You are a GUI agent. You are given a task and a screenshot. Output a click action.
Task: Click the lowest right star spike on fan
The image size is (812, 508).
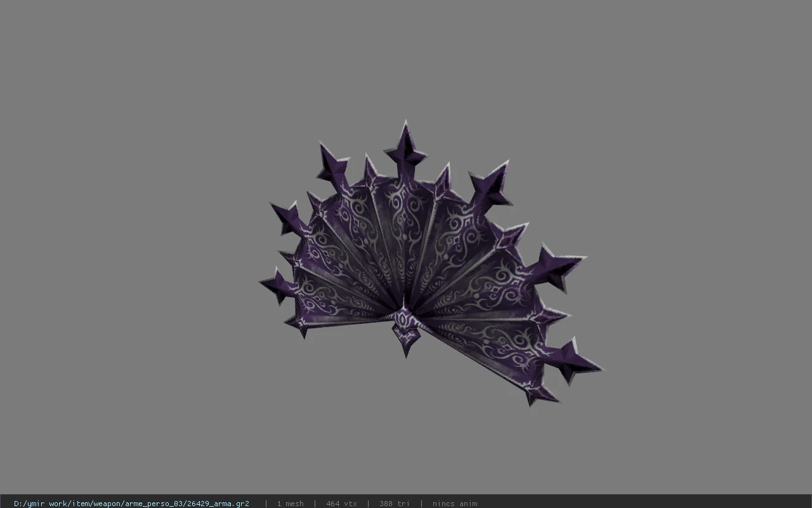point(571,361)
